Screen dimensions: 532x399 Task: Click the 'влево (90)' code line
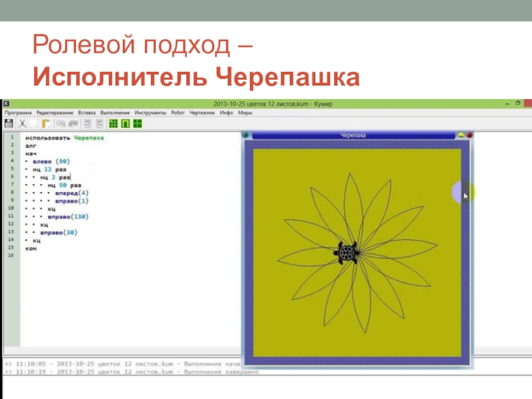click(51, 162)
